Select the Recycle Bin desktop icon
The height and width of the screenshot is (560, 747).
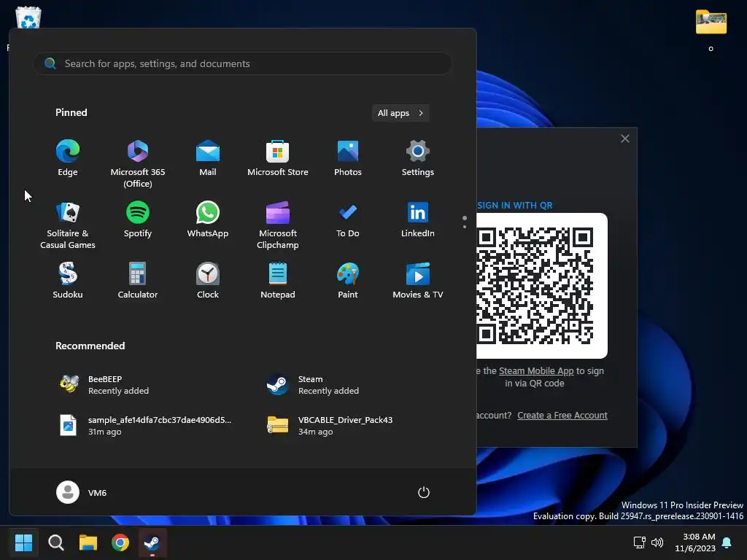28,17
